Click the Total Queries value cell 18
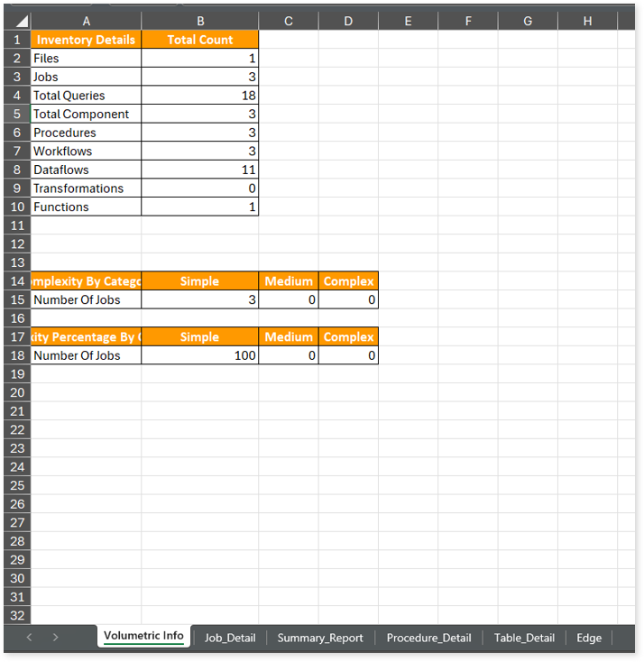The width and height of the screenshot is (644, 662). 199,96
